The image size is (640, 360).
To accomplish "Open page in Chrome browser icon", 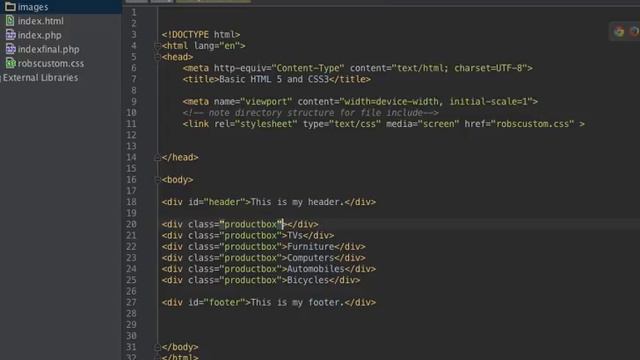I will point(619,32).
